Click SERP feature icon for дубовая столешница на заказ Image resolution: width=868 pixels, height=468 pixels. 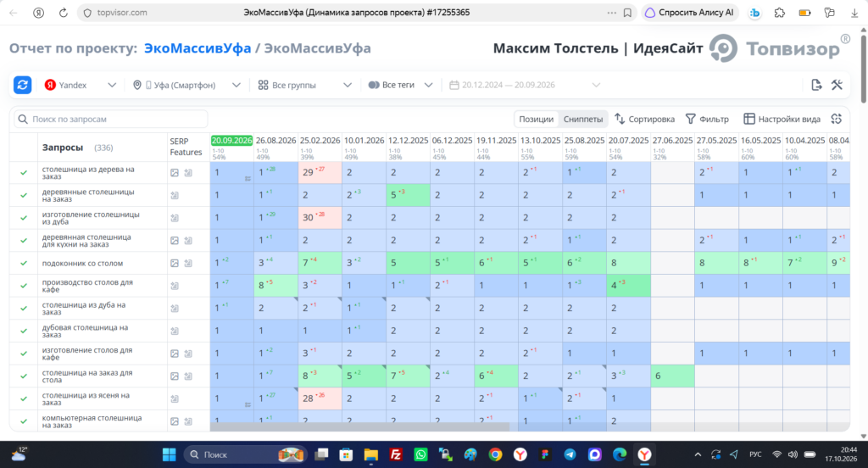click(x=175, y=331)
